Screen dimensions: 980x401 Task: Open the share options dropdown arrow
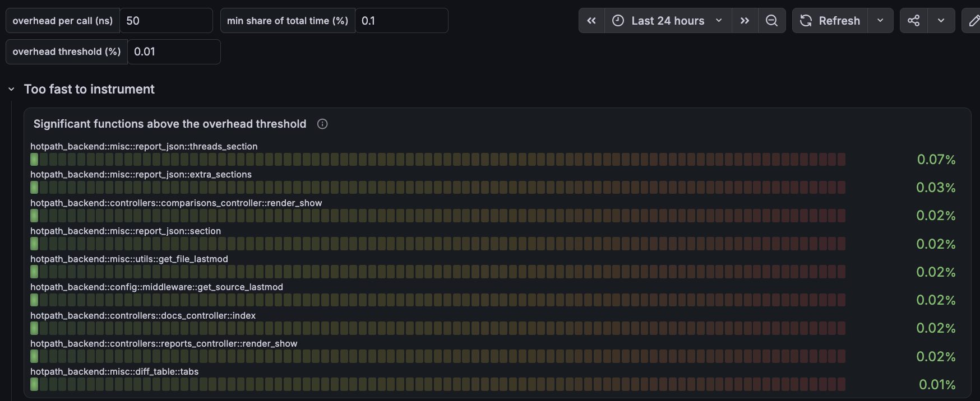pyautogui.click(x=941, y=21)
